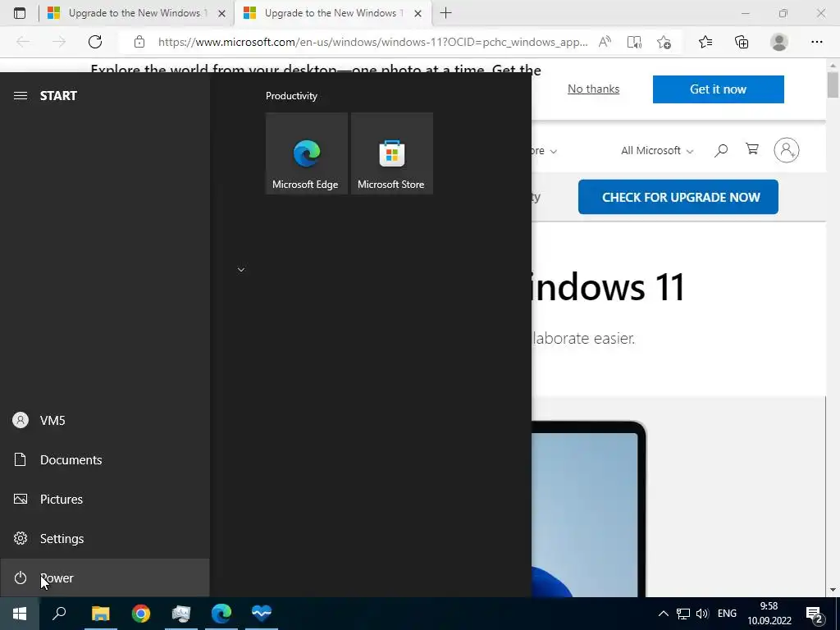
Task: Open Pictures from Start menu
Action: [x=104, y=500]
